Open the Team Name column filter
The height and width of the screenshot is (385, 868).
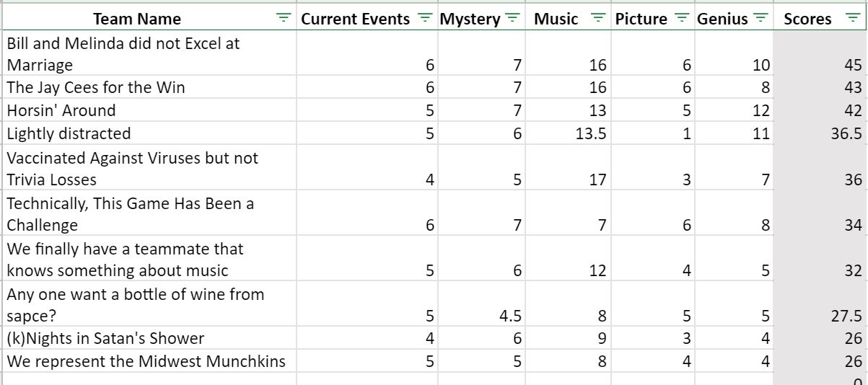284,18
